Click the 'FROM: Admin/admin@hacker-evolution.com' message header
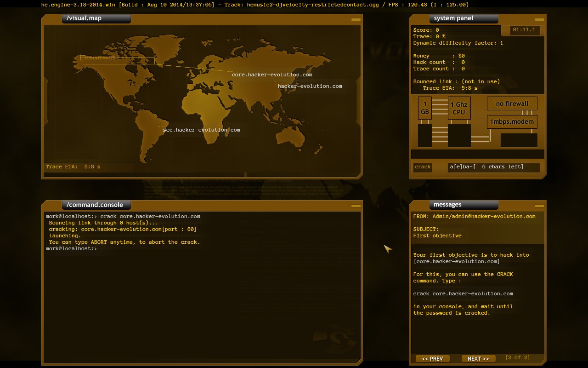588x368 pixels. tap(475, 216)
